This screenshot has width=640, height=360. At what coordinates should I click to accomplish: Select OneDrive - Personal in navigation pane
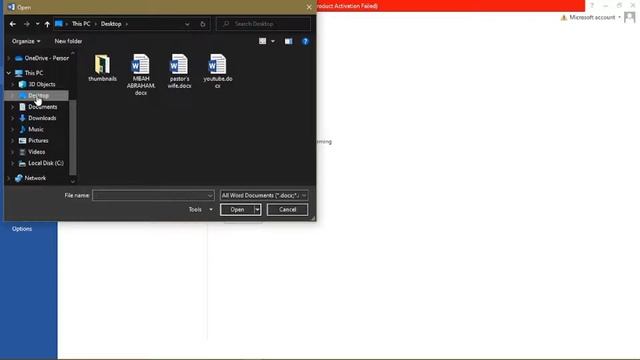42,58
